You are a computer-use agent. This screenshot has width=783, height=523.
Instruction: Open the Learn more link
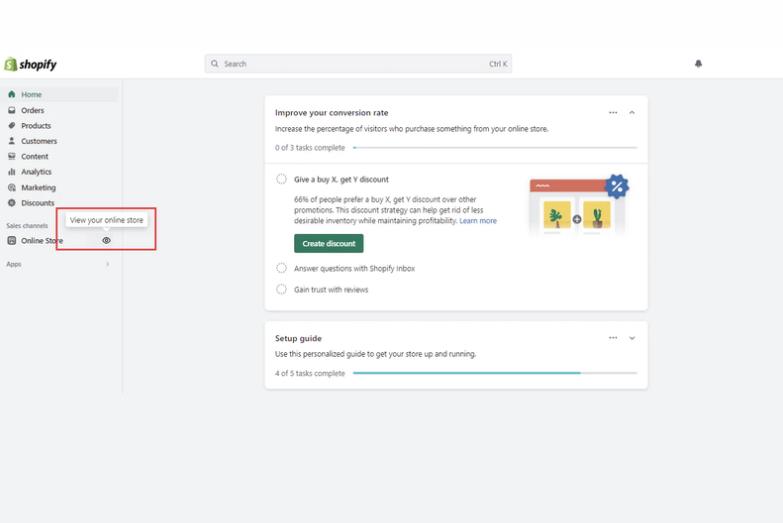(478, 221)
